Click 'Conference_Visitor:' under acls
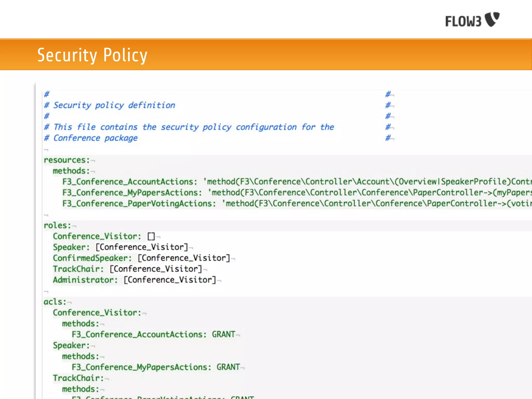 (97, 313)
